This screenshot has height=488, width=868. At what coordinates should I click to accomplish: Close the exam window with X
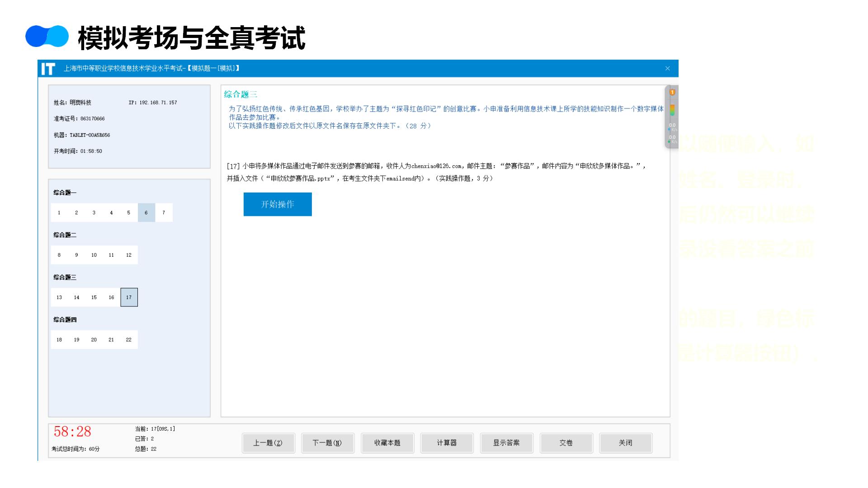tap(667, 69)
